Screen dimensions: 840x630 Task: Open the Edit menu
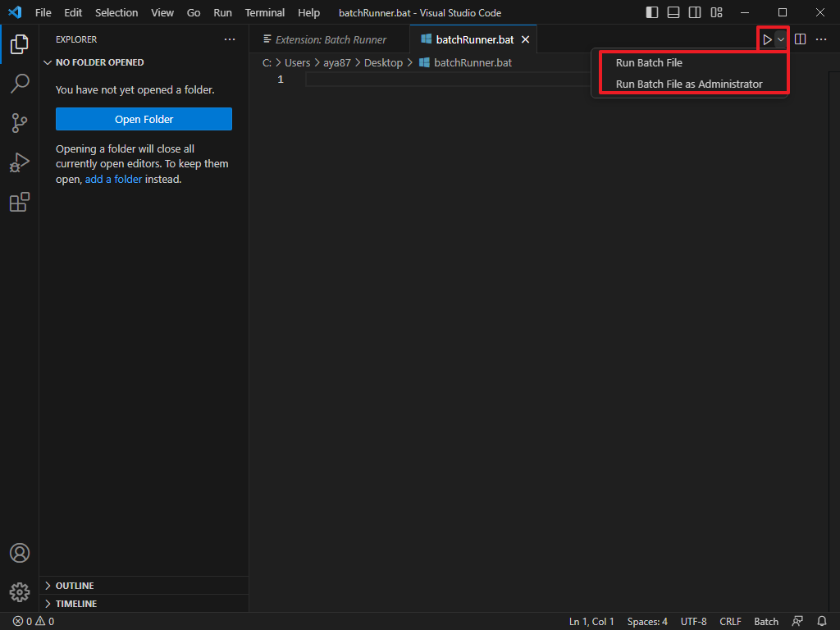[x=73, y=12]
